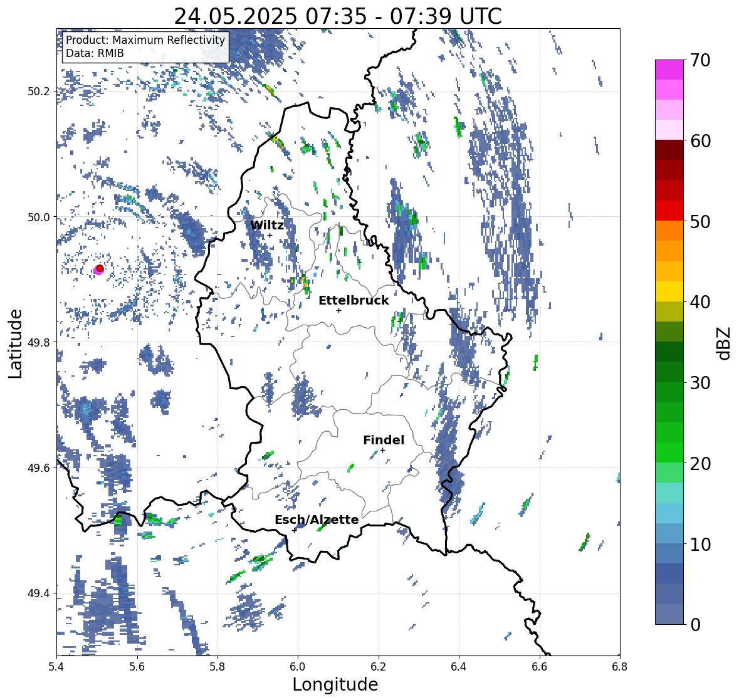Screen dimensions: 739x700
Task: Click the magenta top colorbar segment
Action: (669, 70)
